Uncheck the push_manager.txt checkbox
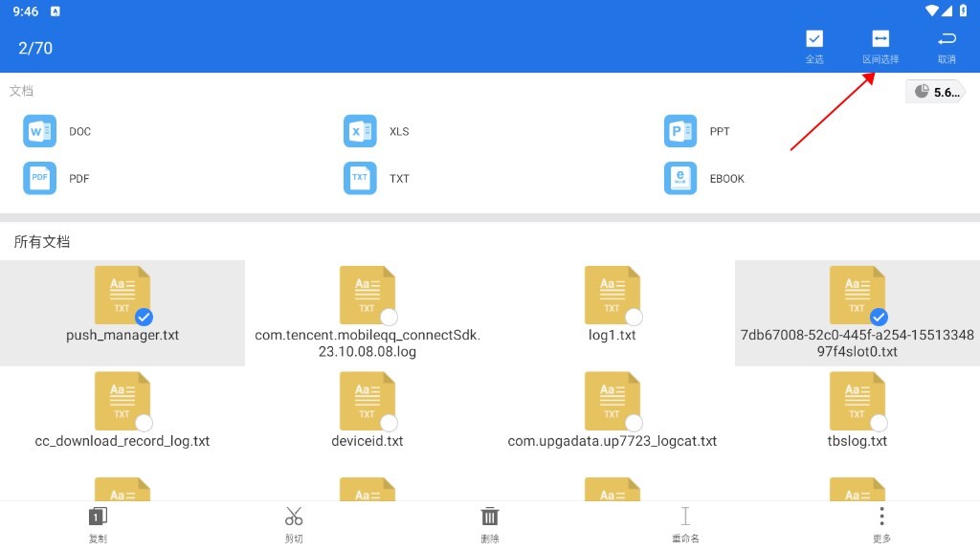This screenshot has width=980, height=551. point(145,317)
